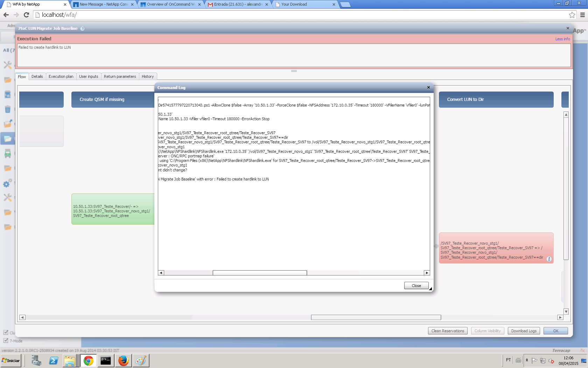Bookmark this page with the star icon
This screenshot has height=368, width=588.
(x=572, y=15)
